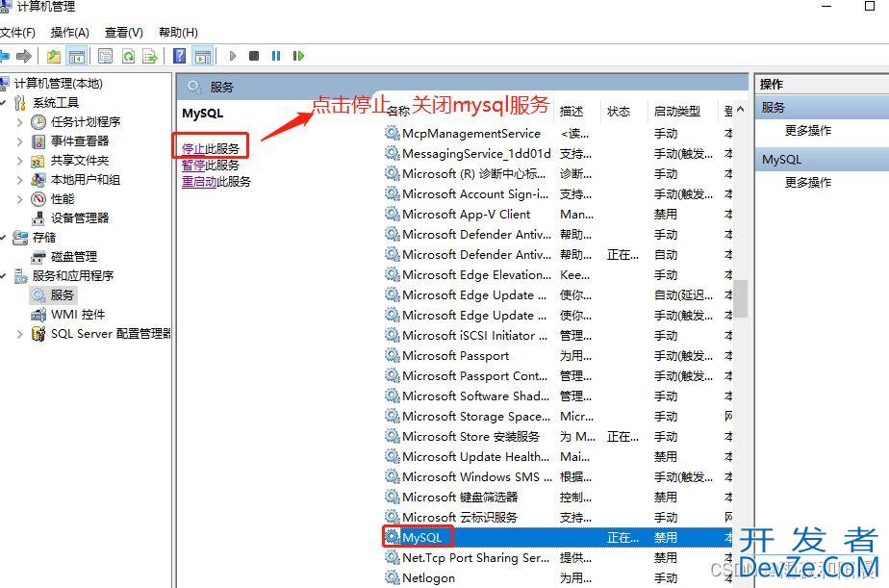889x588 pixels.
Task: Click the 任务计划程序 clock icon
Action: tap(38, 122)
